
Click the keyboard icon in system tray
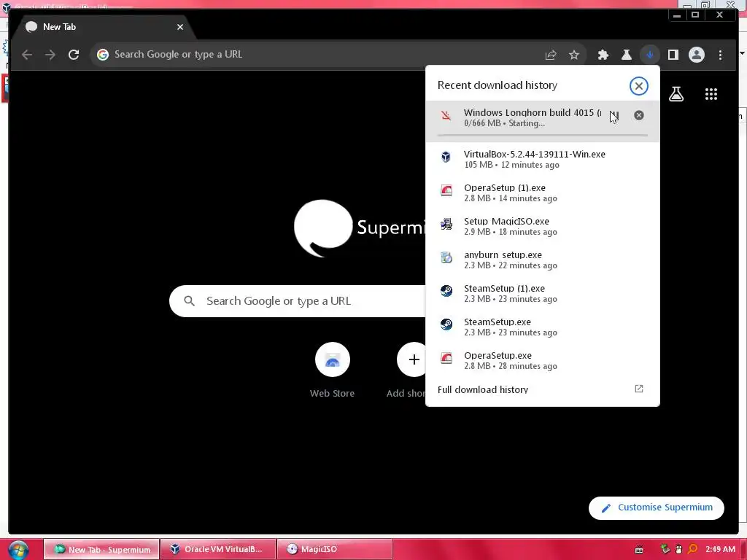pyautogui.click(x=639, y=550)
